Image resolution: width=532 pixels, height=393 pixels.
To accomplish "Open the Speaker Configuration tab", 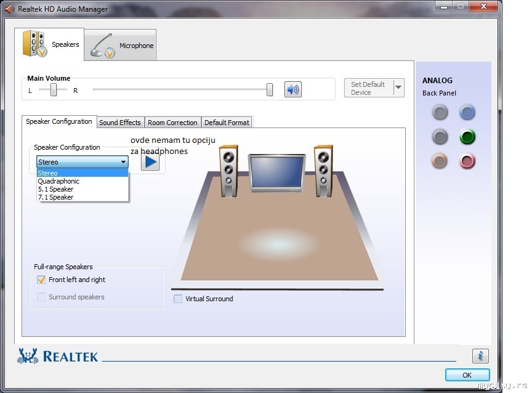I will 59,121.
